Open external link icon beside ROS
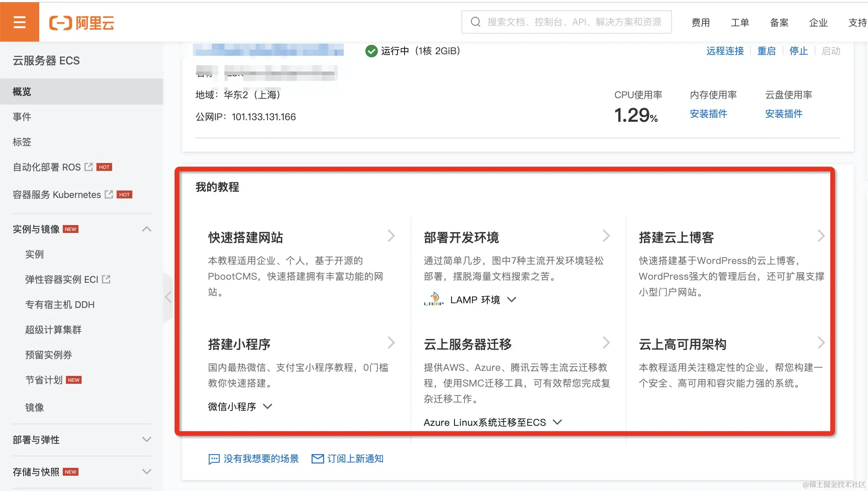 tap(89, 167)
